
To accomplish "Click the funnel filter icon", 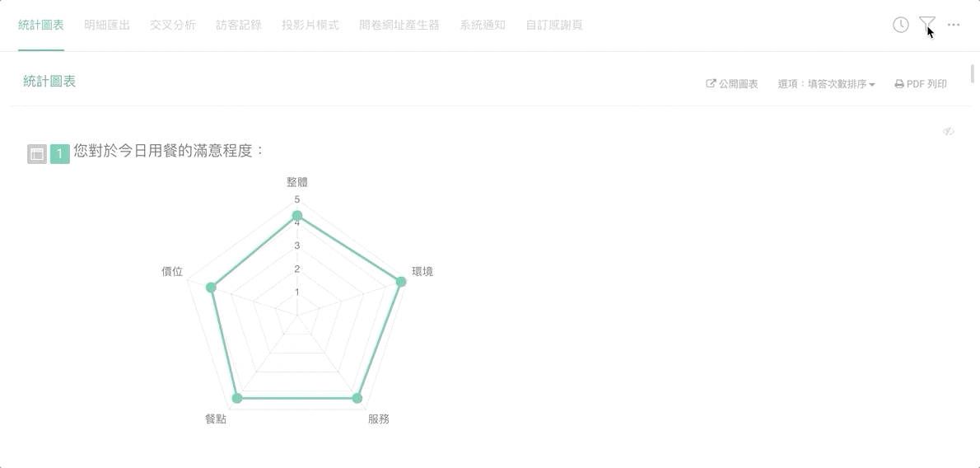I will [x=927, y=25].
